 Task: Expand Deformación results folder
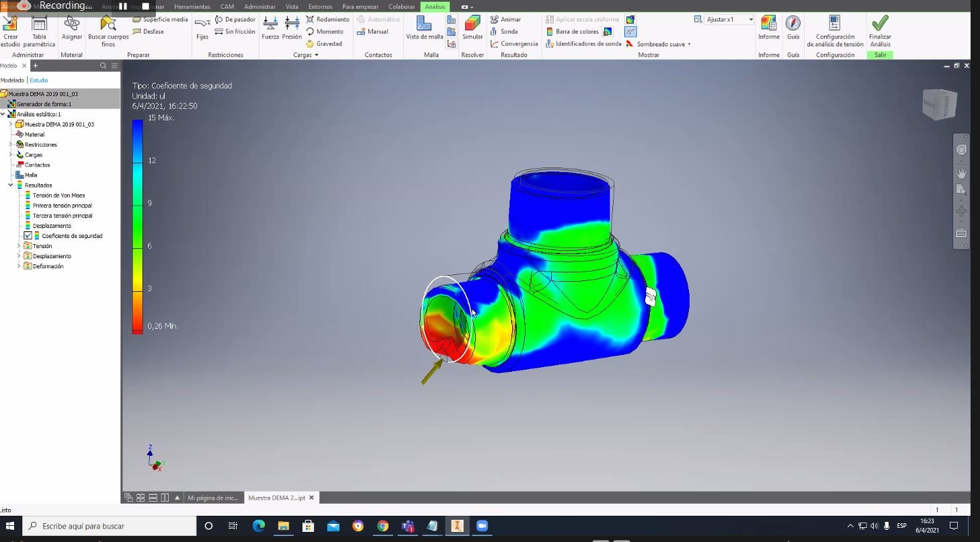[x=19, y=266]
